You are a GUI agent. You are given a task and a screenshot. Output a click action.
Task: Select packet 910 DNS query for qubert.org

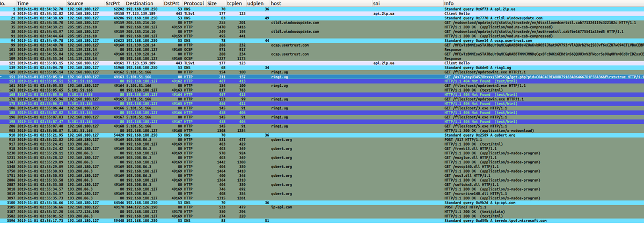(322, 134)
